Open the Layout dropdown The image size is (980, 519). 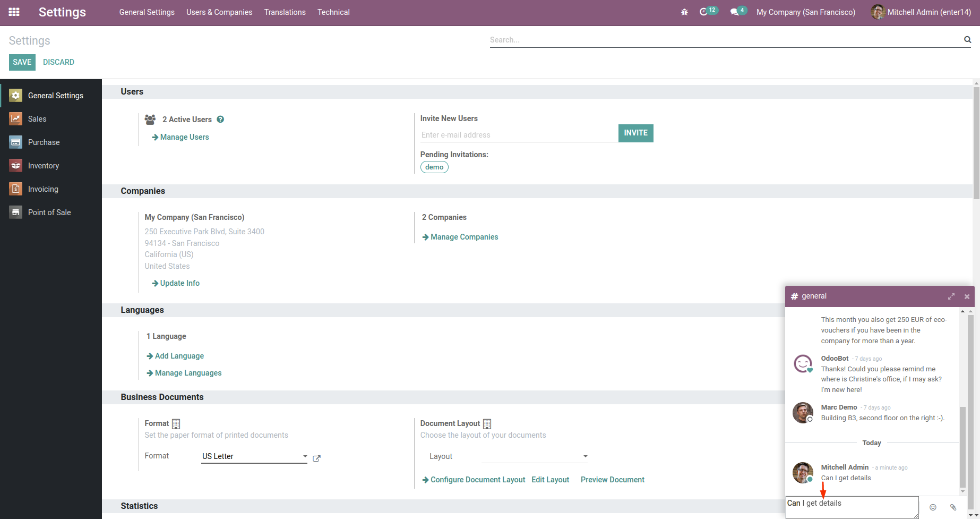[535, 456]
